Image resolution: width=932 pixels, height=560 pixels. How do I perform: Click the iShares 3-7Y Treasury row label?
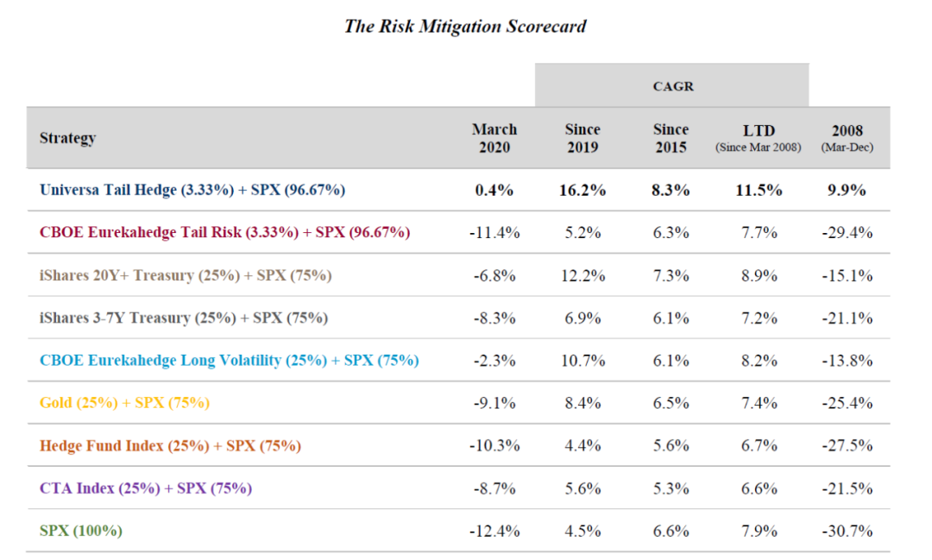184,318
